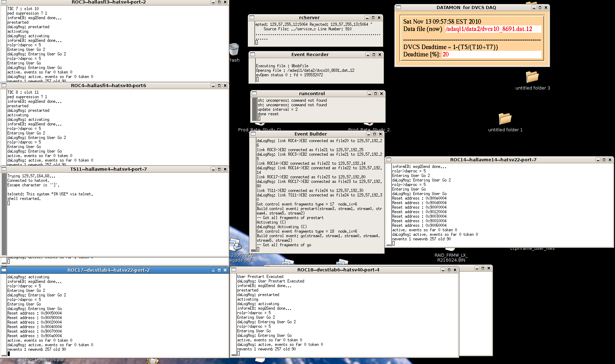Open the window menu icon of ROC17 terminal
Image resolution: width=615 pixels, height=364 pixels.
pos(4,270)
